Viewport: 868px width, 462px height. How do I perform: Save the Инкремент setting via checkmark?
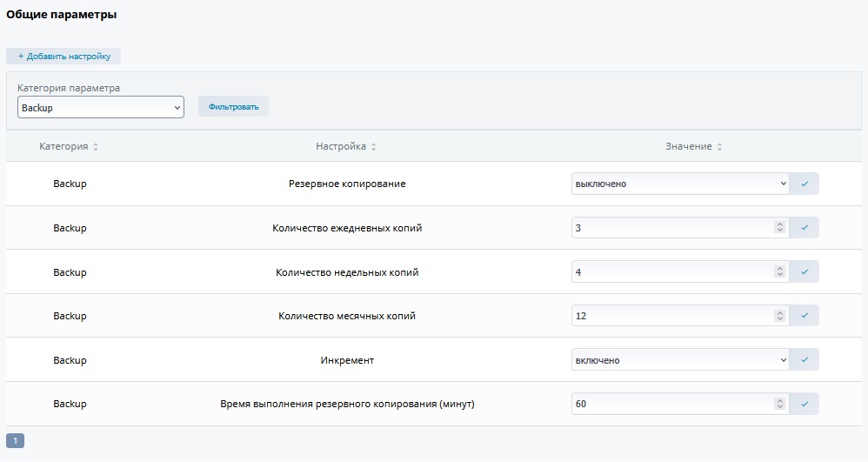point(805,359)
